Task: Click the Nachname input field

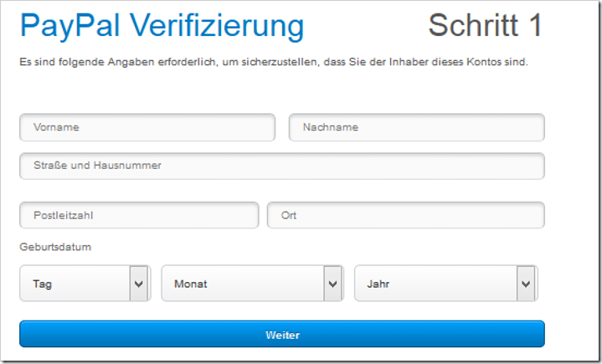Action: tap(417, 127)
